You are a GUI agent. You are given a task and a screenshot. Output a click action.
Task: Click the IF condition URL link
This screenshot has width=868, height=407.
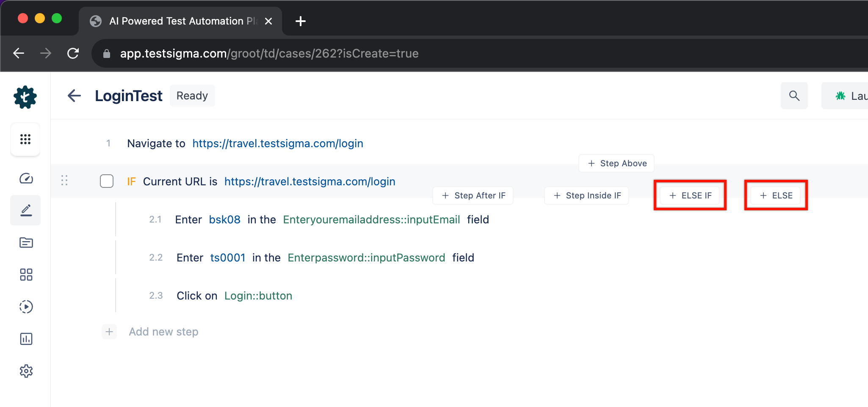point(310,181)
